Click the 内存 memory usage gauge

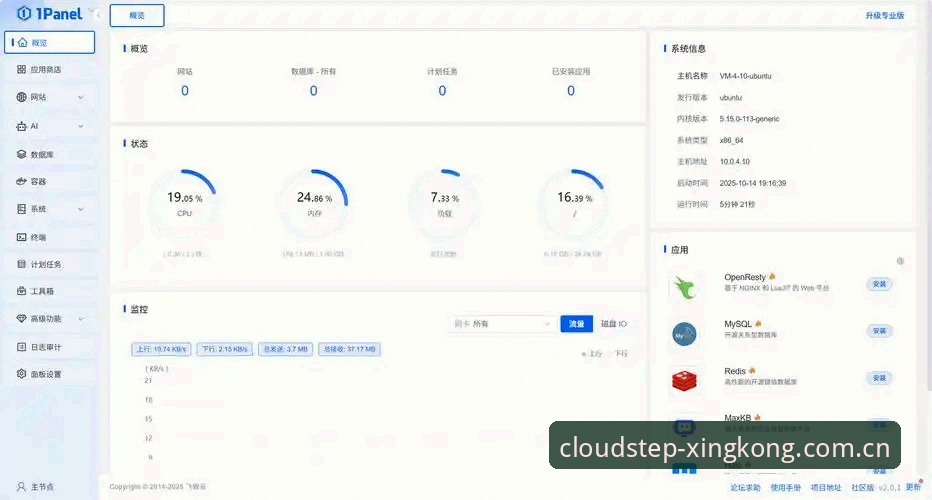coord(314,203)
